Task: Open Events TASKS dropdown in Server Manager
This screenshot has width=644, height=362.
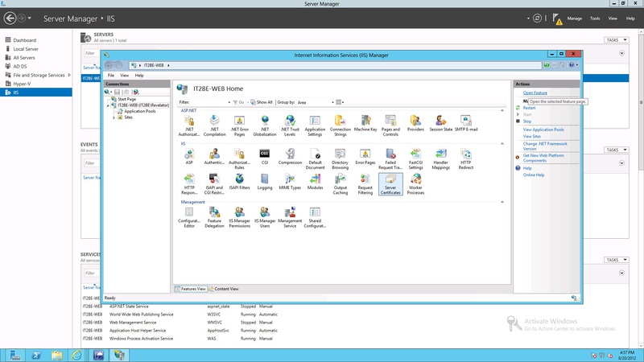Action: 616,150
